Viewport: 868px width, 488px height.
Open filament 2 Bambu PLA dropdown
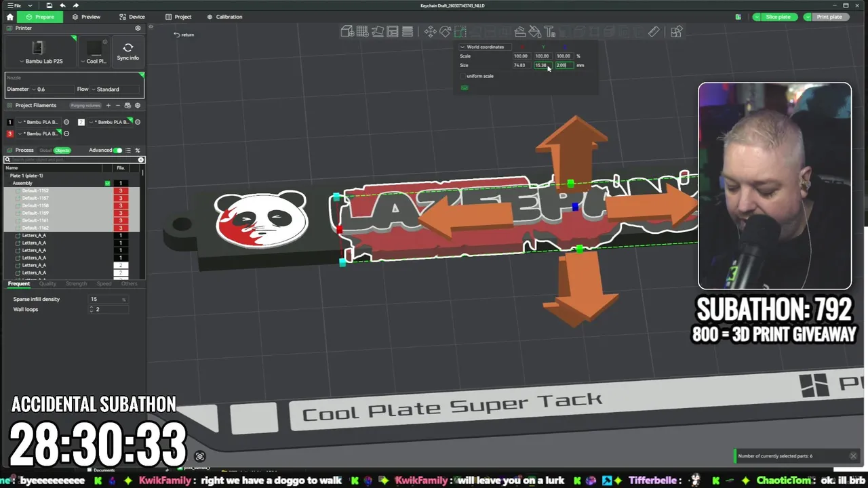(110, 122)
